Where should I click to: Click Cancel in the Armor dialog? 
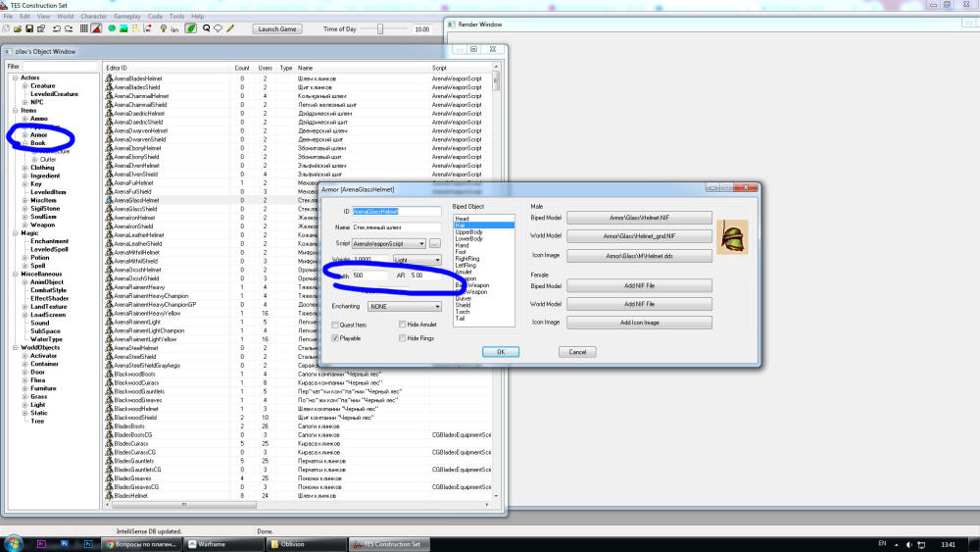point(577,352)
